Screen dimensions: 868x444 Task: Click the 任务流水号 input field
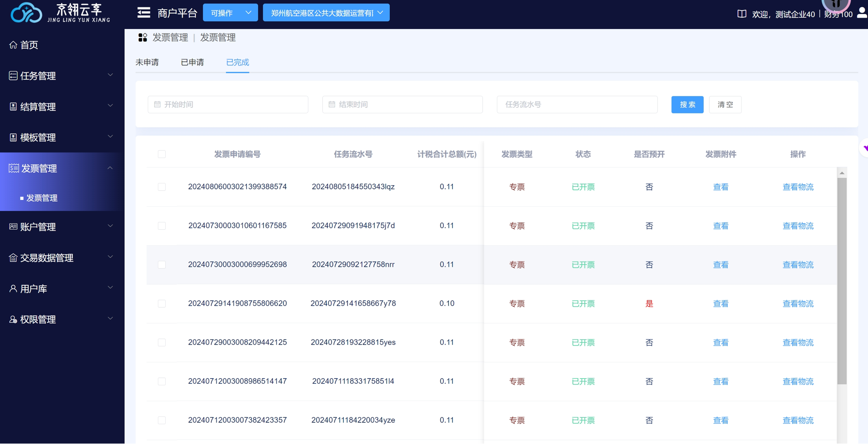[577, 105]
